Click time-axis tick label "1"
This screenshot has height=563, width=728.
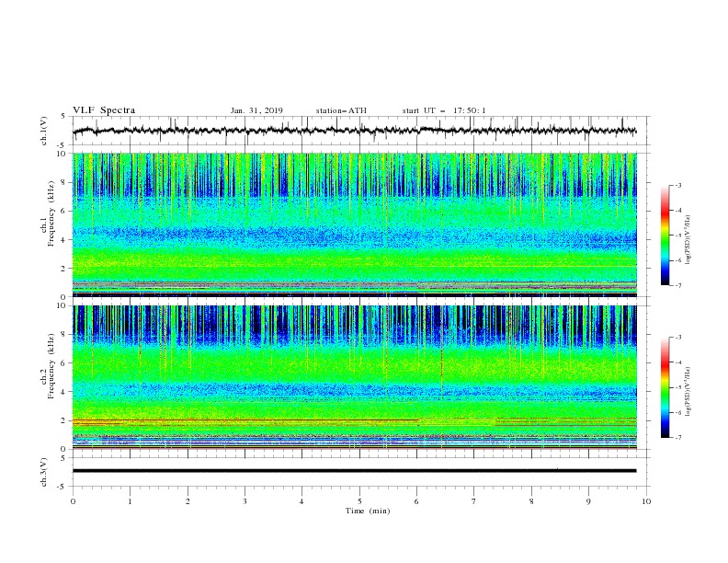coord(130,501)
